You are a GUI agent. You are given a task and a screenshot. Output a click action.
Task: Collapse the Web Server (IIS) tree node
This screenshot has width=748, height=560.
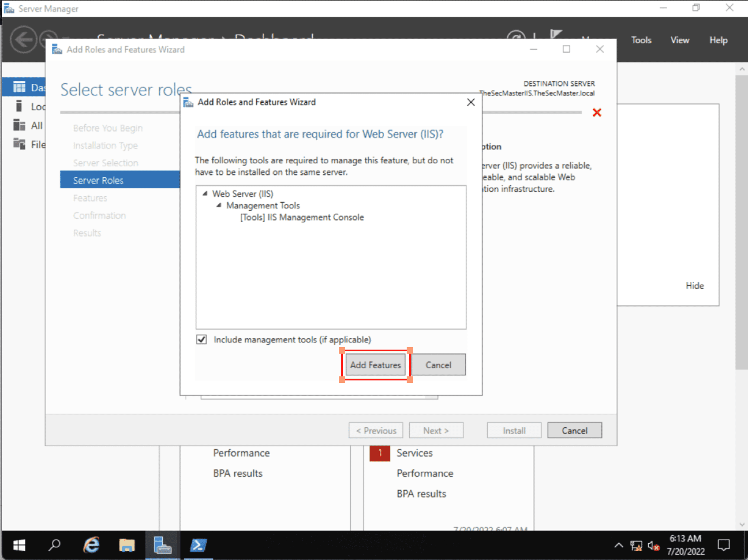click(x=205, y=194)
